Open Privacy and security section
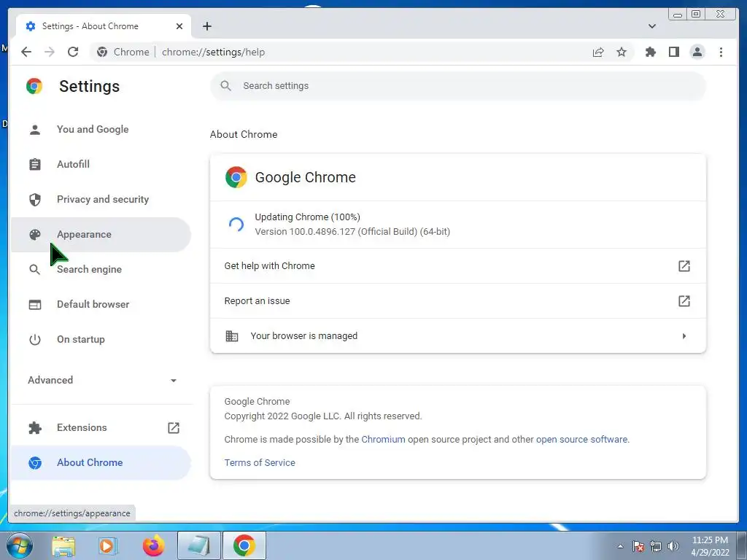Viewport: 747px width, 560px height. pyautogui.click(x=101, y=200)
